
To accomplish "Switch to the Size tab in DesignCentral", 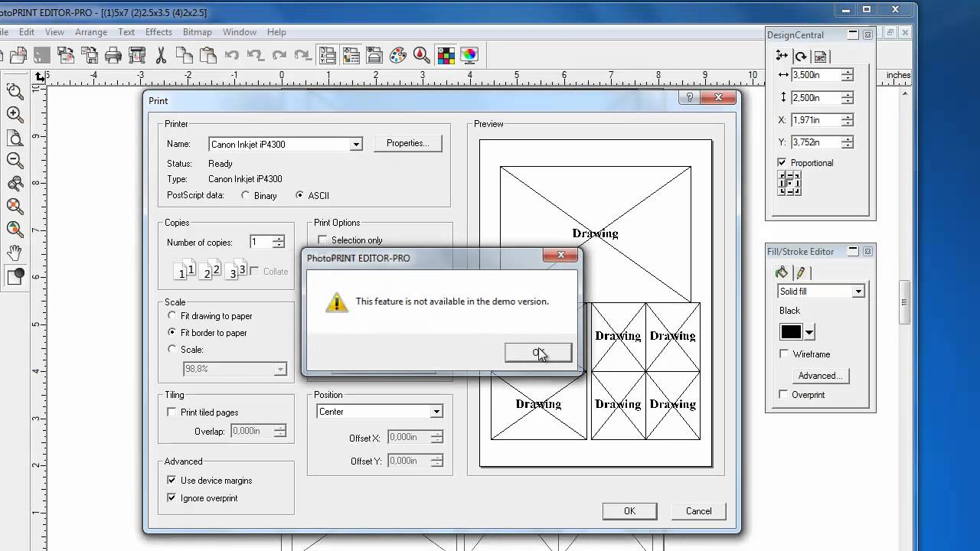I will tap(782, 56).
